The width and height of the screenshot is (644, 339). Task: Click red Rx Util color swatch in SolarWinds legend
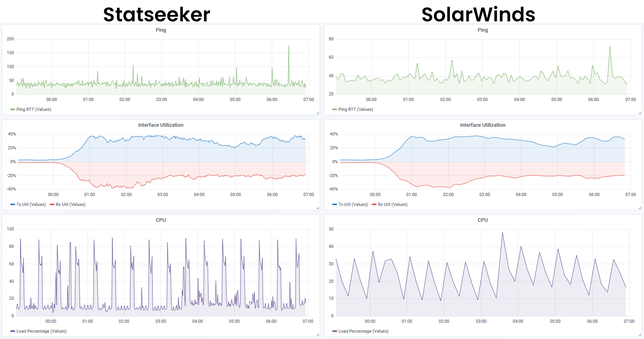click(374, 204)
